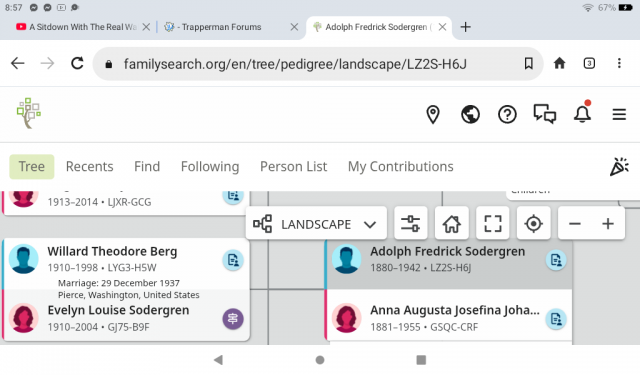Open FamilySearch tree logo home

[29, 113]
